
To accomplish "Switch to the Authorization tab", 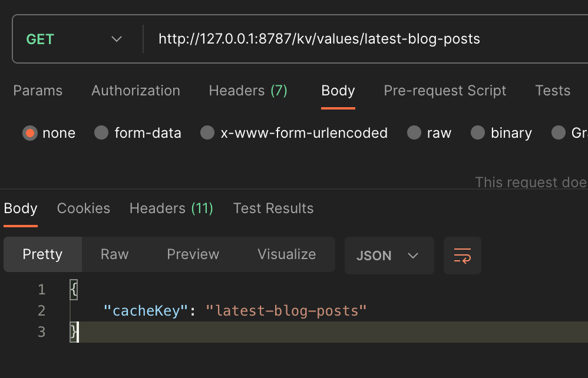I will pos(136,91).
